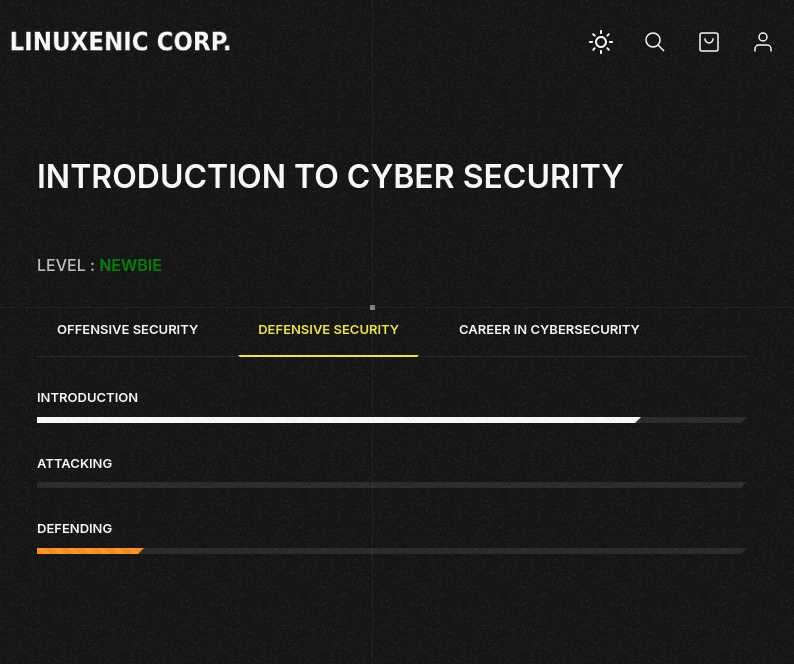Click the green NEWBIE level text
Image resolution: width=794 pixels, height=664 pixels.
pos(131,265)
